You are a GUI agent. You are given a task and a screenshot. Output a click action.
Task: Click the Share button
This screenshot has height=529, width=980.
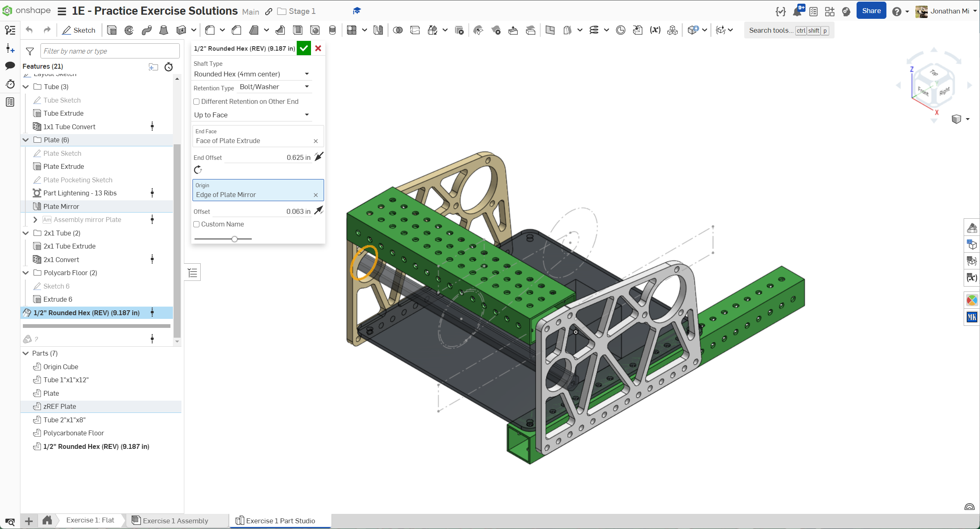pyautogui.click(x=871, y=11)
